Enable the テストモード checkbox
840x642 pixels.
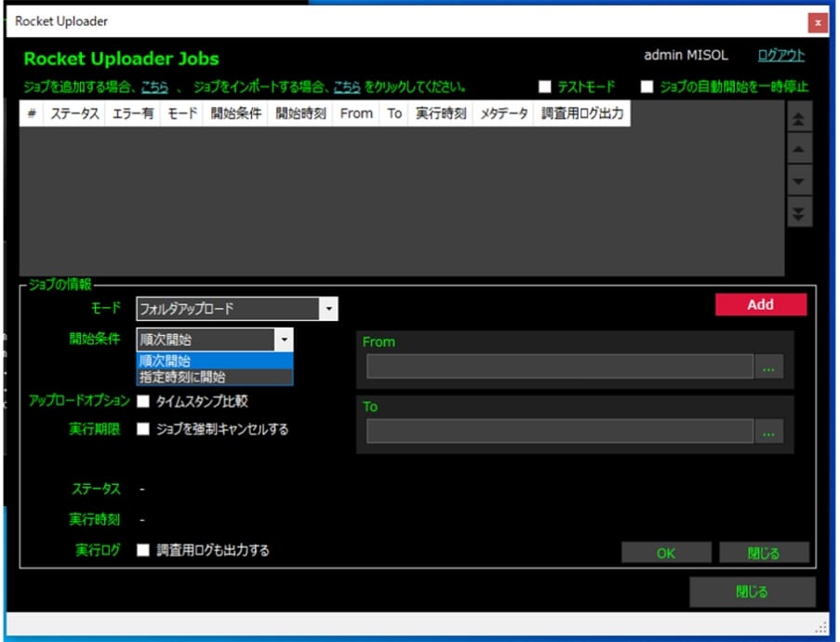[x=545, y=87]
